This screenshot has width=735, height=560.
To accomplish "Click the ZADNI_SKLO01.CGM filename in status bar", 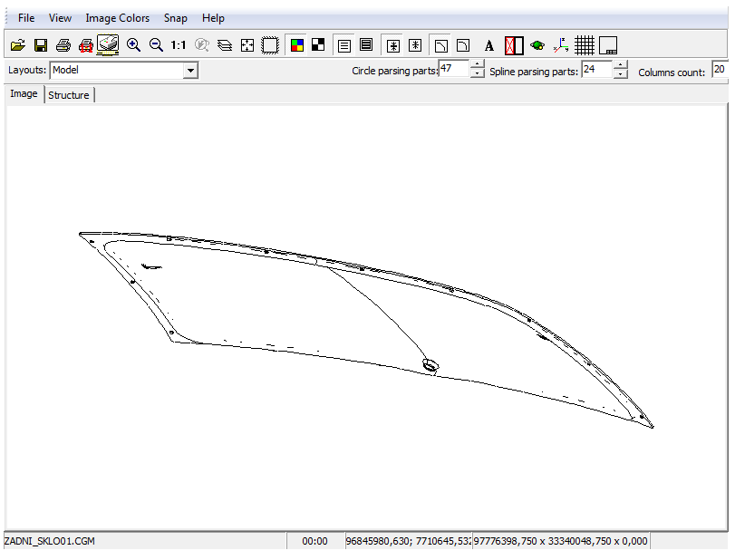I will point(49,541).
